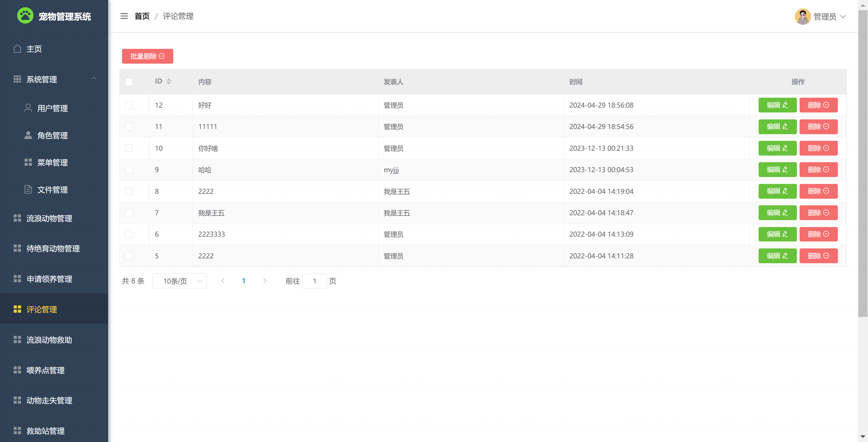The width and height of the screenshot is (868, 442).
Task: Open 流浪动物管理 in the sidebar
Action: coord(49,218)
